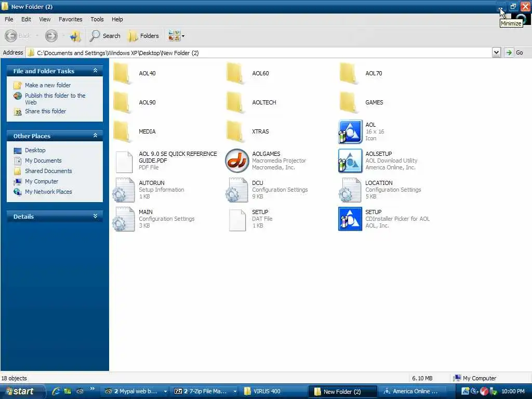The width and height of the screenshot is (532, 399).
Task: Click Publish this folder to the Web
Action: 49,99
